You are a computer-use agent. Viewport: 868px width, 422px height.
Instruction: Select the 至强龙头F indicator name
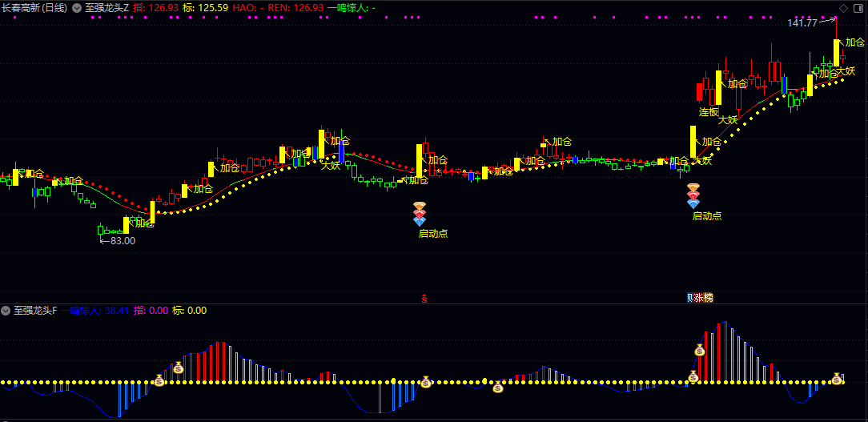tap(36, 310)
